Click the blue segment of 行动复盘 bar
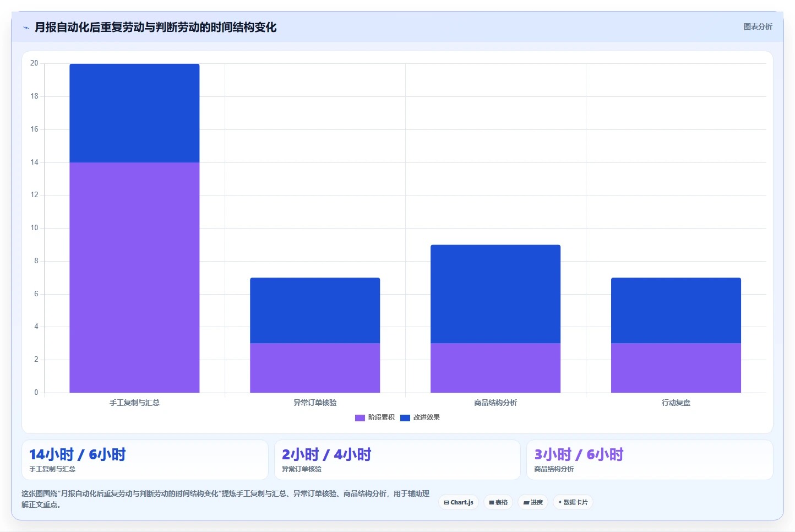The image size is (795, 532). point(676,311)
